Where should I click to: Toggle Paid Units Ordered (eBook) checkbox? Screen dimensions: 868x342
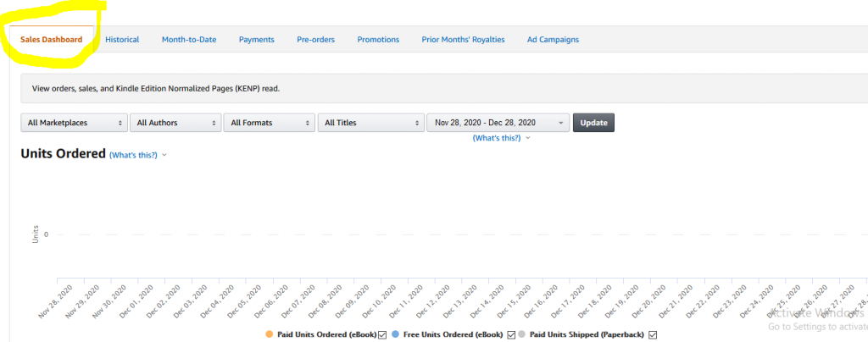click(x=382, y=335)
